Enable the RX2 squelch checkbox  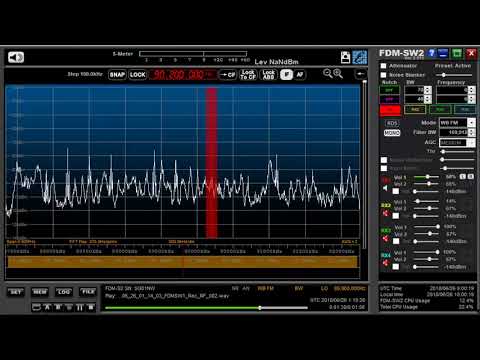click(x=396, y=216)
